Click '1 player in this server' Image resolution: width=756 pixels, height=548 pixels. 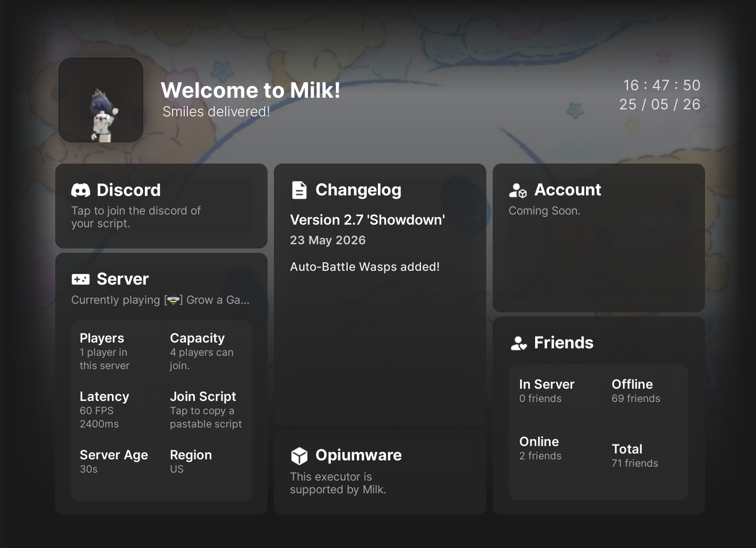coord(105,359)
